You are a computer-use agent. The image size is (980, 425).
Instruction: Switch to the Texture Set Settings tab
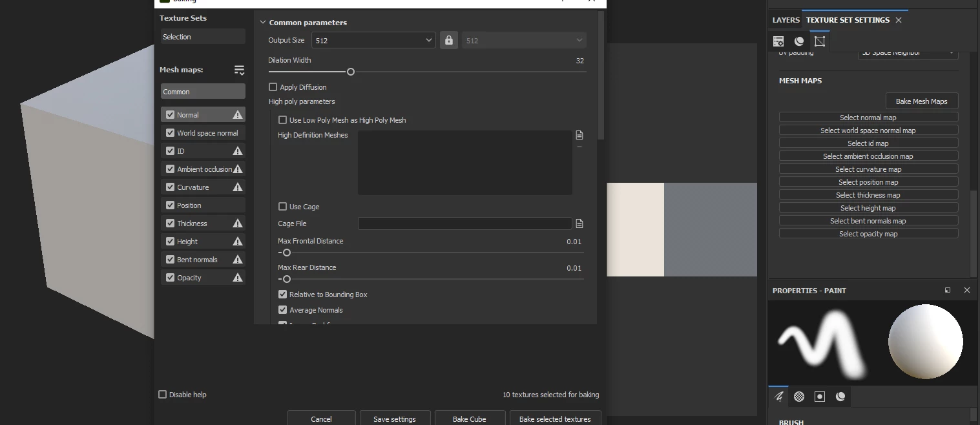coord(848,20)
